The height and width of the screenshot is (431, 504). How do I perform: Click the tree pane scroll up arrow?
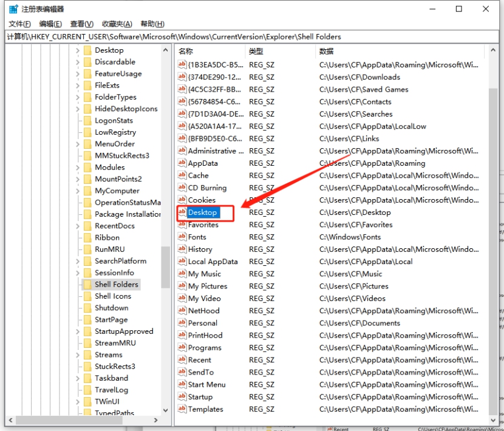click(166, 50)
